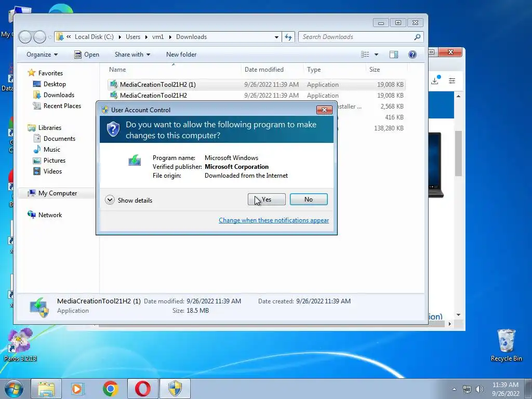
Task: Open the Recycle Bin desktop icon
Action: click(x=506, y=345)
